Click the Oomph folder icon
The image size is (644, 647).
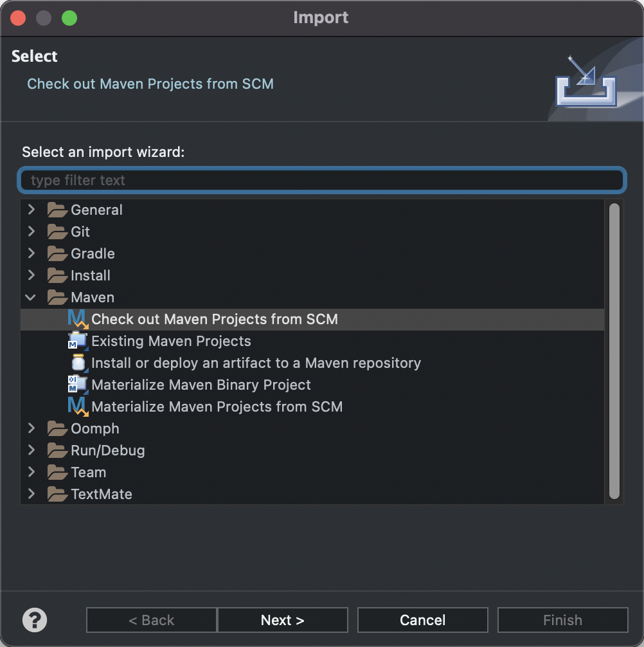coord(57,428)
